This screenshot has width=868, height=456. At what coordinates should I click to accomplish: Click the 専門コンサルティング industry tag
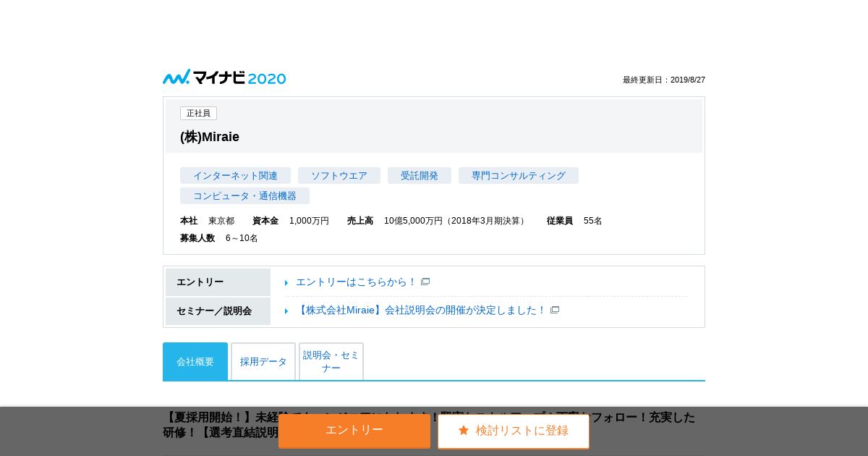tap(519, 176)
